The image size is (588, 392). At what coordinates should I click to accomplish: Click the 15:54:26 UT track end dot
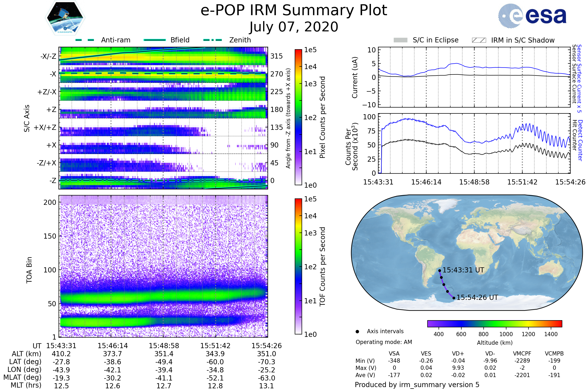(454, 298)
